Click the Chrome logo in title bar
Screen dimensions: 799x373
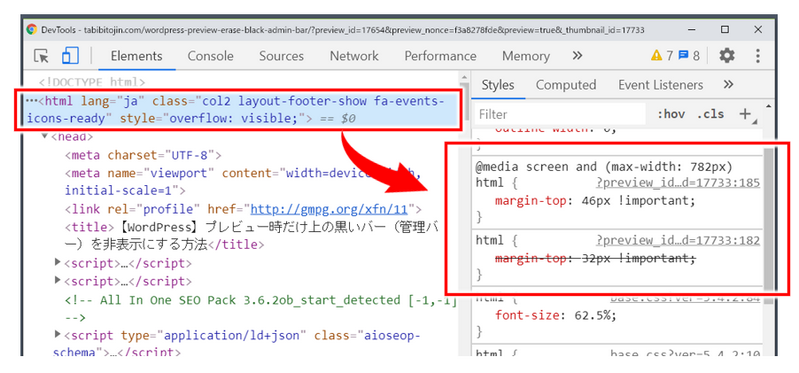pyautogui.click(x=32, y=30)
